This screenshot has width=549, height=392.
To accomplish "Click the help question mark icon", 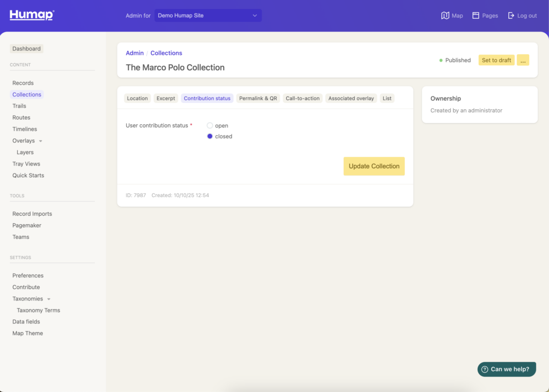I will coord(485,369).
